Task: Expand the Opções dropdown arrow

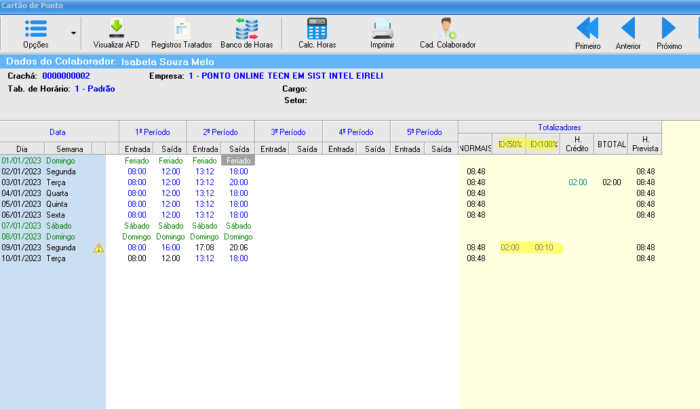Action: [x=74, y=32]
